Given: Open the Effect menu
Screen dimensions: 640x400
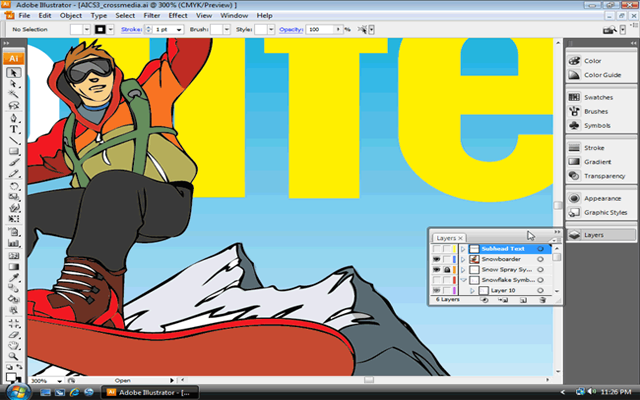Looking at the screenshot, I should click(178, 16).
